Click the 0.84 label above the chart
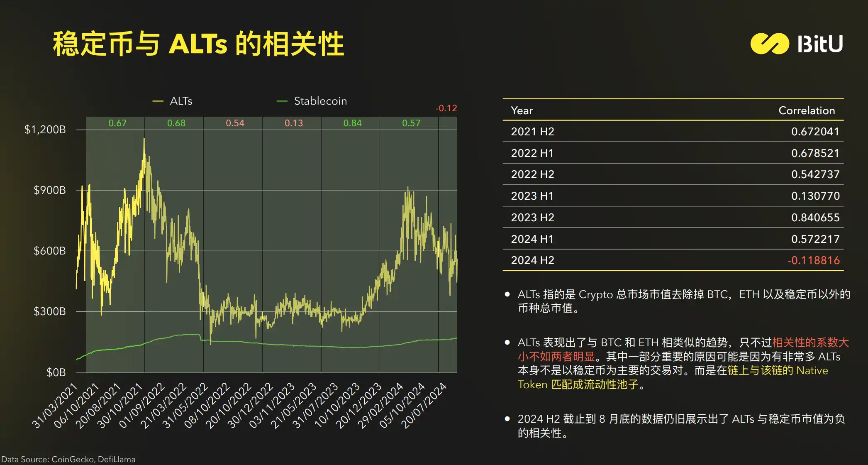The width and height of the screenshot is (868, 465). (x=352, y=123)
